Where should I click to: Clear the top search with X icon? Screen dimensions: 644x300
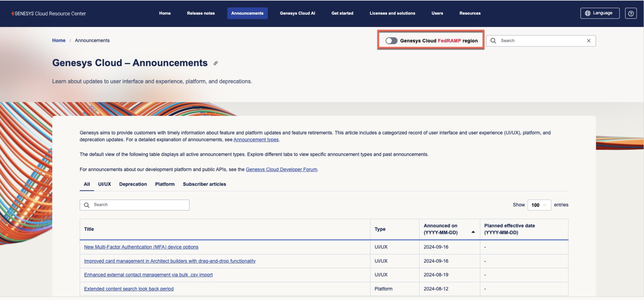coord(589,41)
